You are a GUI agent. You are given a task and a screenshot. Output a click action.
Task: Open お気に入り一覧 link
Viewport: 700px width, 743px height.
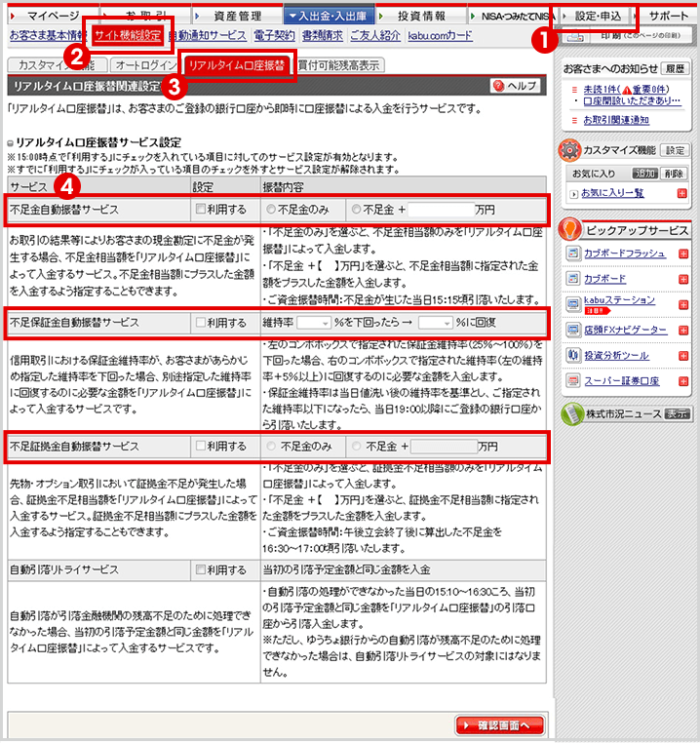(612, 193)
